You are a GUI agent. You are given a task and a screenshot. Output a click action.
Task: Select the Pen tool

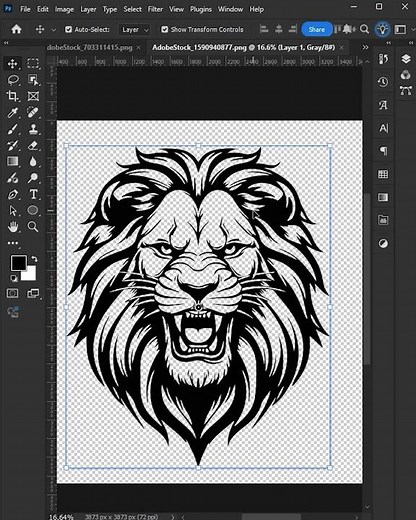[13, 194]
